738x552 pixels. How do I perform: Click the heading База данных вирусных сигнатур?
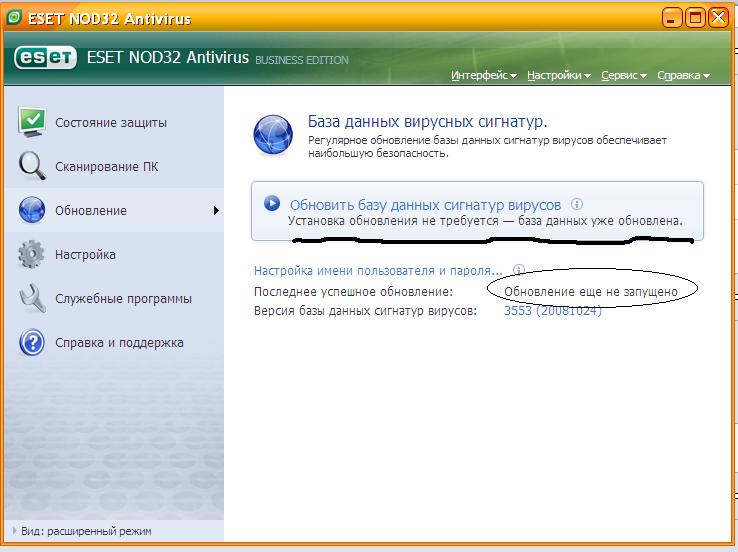[x=427, y=121]
